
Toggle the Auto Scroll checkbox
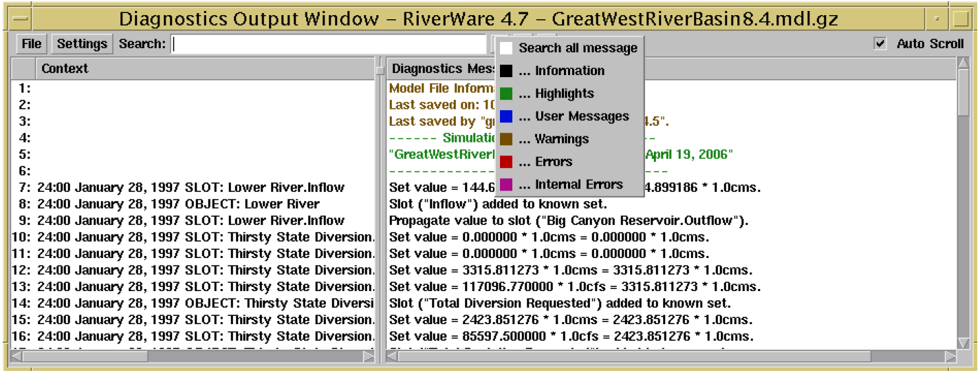(x=880, y=44)
